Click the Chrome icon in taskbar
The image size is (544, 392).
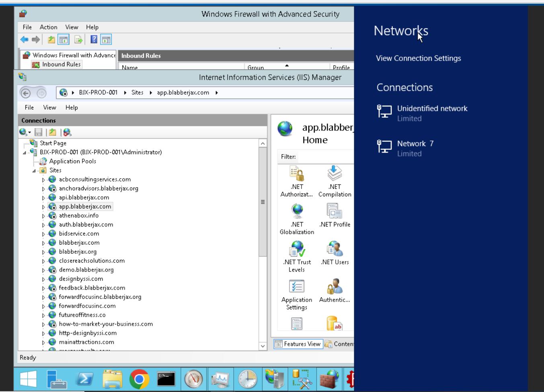[x=139, y=379]
